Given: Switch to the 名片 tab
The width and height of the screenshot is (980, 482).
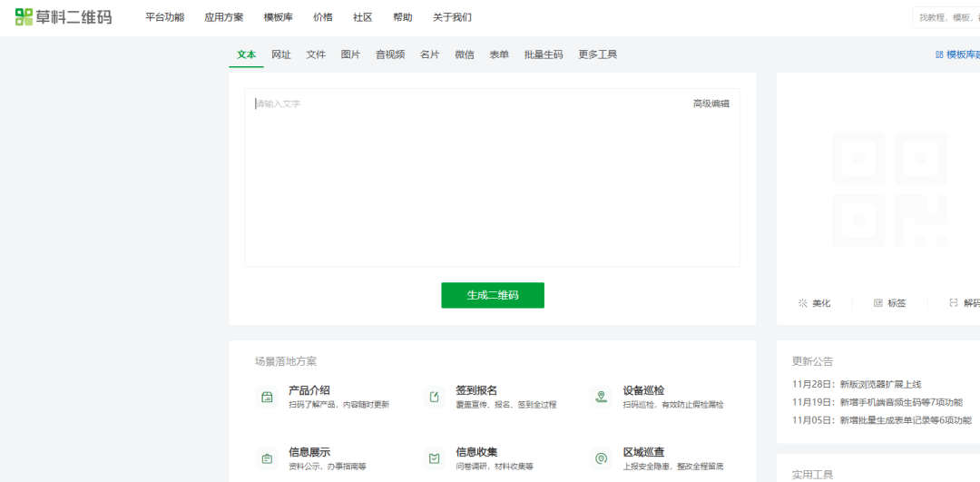Looking at the screenshot, I should click(429, 54).
